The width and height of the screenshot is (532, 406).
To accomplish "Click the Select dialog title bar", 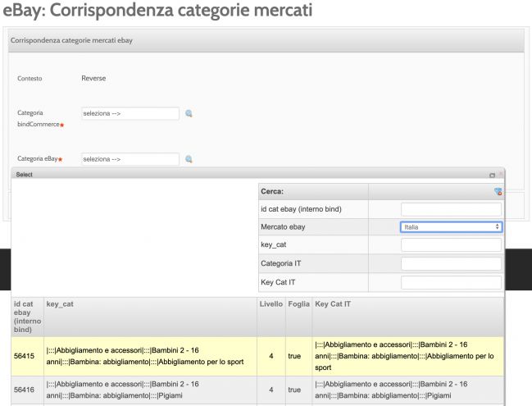I will 258,175.
